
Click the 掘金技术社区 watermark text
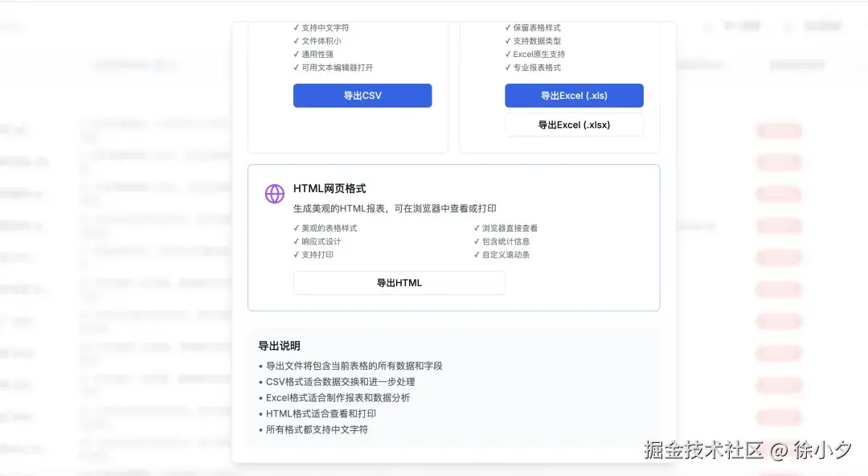[702, 451]
